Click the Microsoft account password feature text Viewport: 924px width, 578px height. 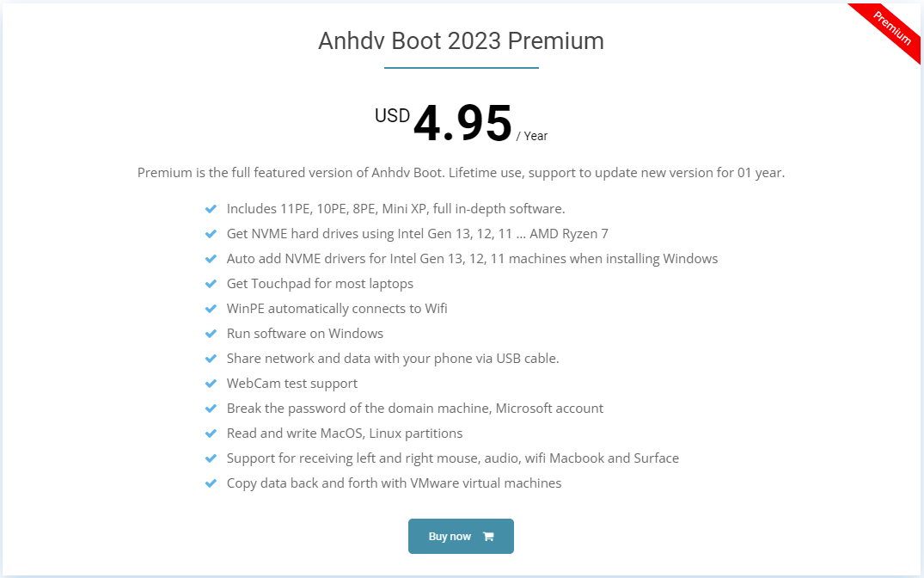coord(415,409)
